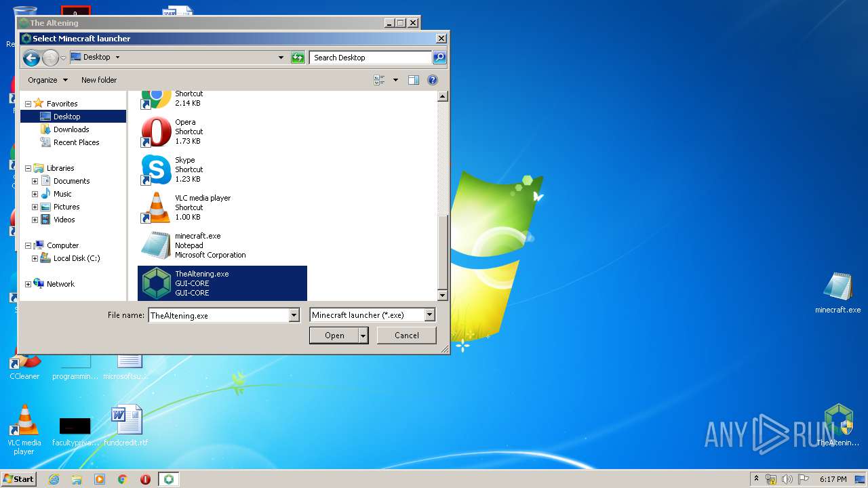Image resolution: width=868 pixels, height=488 pixels.
Task: Click the Back navigation arrow in the dialog
Action: coord(31,58)
